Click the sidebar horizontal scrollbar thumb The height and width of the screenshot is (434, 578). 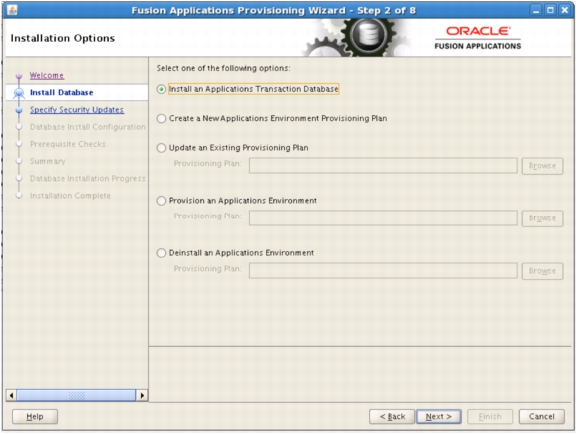tap(76, 396)
